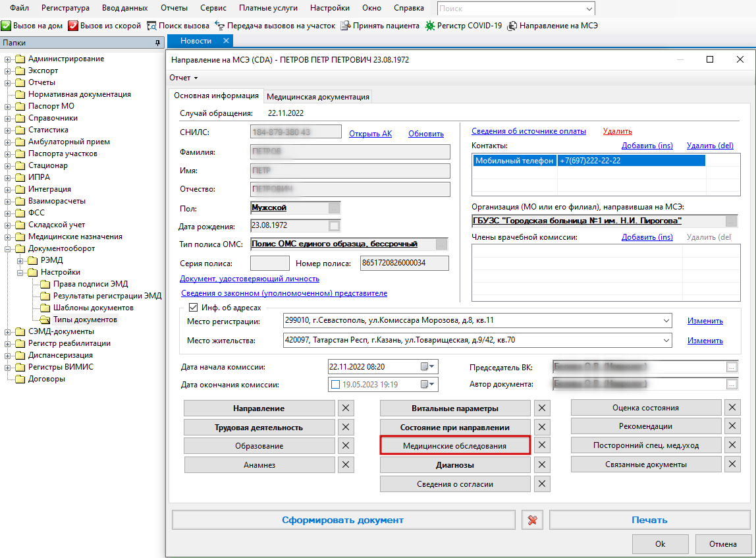Click the Открыть АК link

[x=370, y=134]
